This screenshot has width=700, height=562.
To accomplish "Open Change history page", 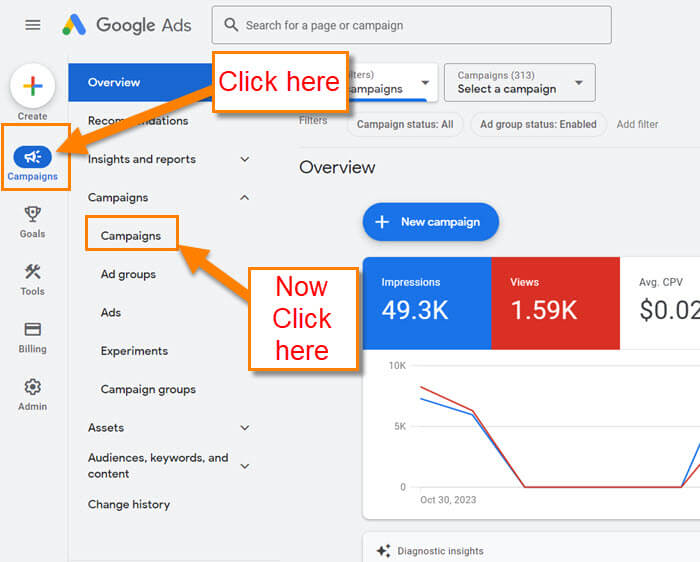I will pyautogui.click(x=129, y=504).
